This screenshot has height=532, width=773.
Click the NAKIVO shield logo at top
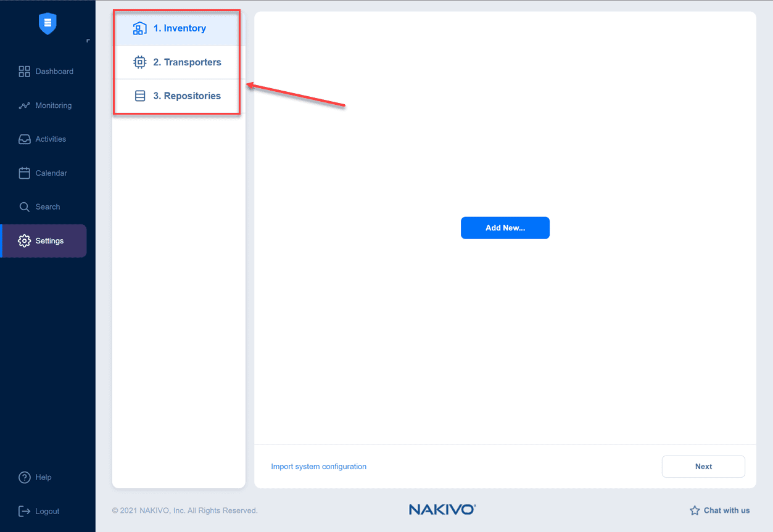(x=48, y=23)
